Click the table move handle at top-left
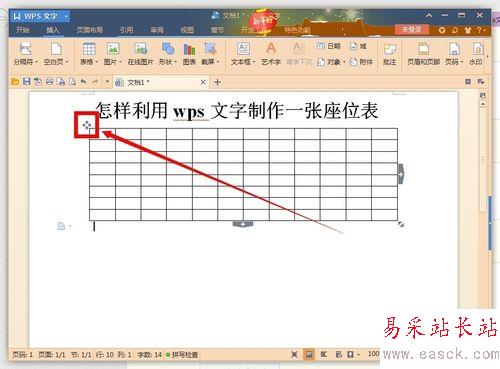Viewport: 500px width, 369px height. [x=87, y=125]
